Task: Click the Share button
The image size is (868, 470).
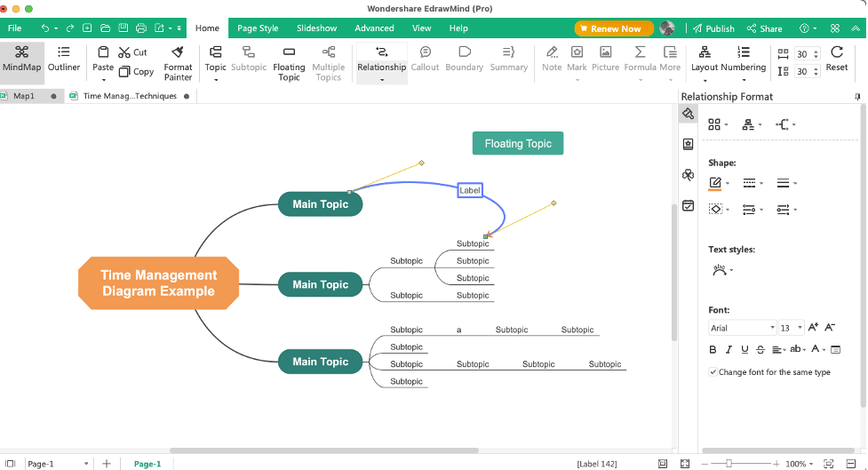Action: pos(764,28)
